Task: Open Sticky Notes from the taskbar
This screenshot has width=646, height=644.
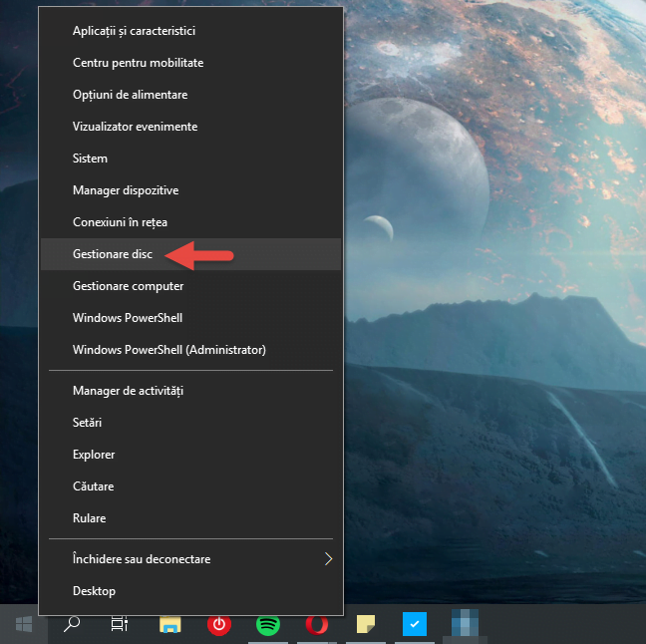Action: point(366,624)
